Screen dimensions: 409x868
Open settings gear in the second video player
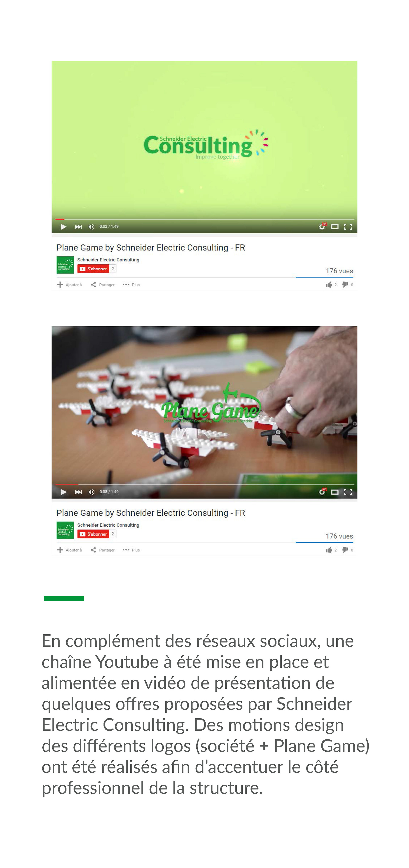point(322,492)
